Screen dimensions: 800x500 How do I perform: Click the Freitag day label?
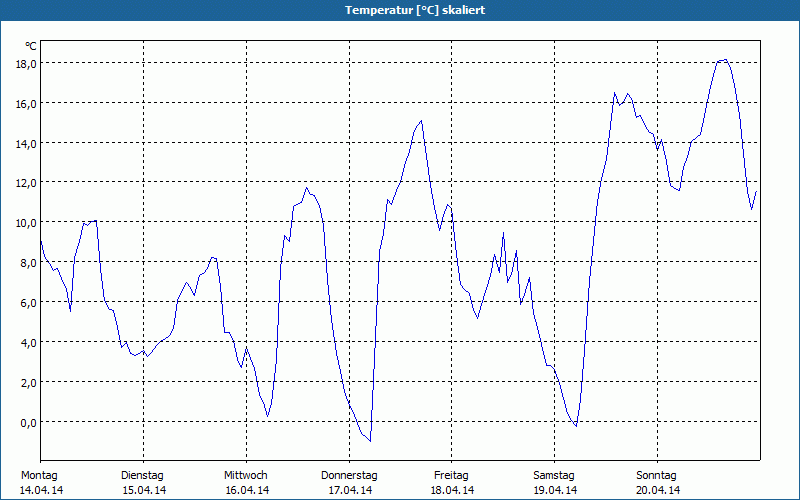451,476
